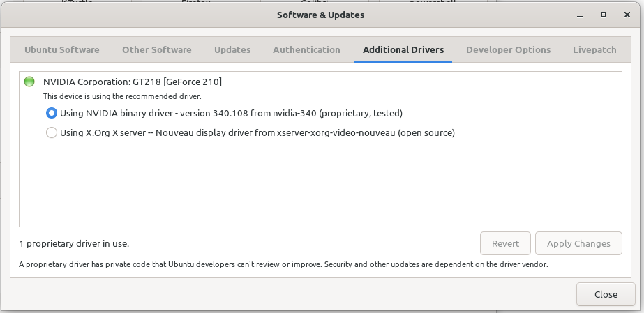This screenshot has width=644, height=313.
Task: Select the NVIDIA binary driver 340.108 option
Action: (52, 113)
